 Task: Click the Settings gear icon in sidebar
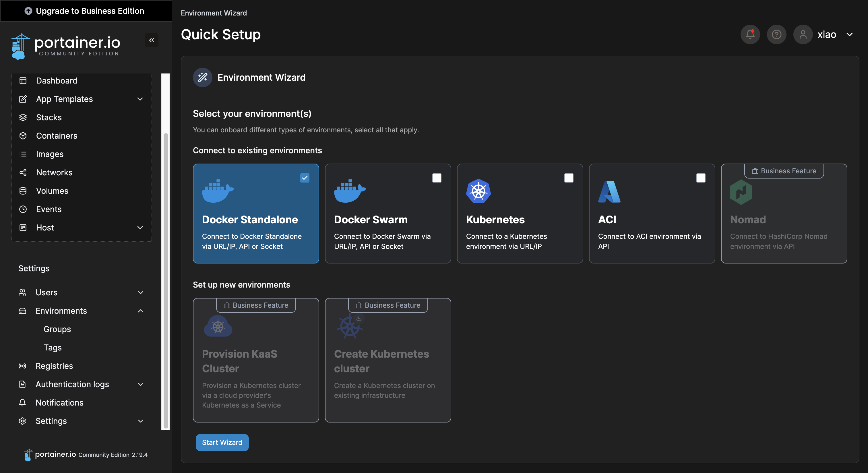[x=22, y=421]
